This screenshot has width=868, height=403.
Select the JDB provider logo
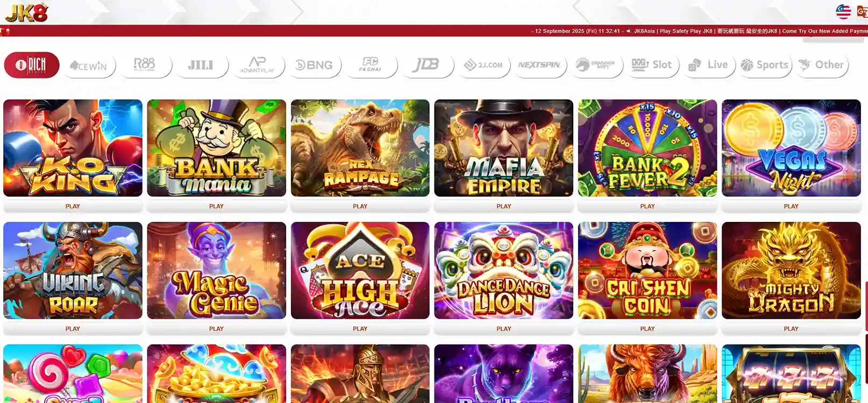click(426, 66)
